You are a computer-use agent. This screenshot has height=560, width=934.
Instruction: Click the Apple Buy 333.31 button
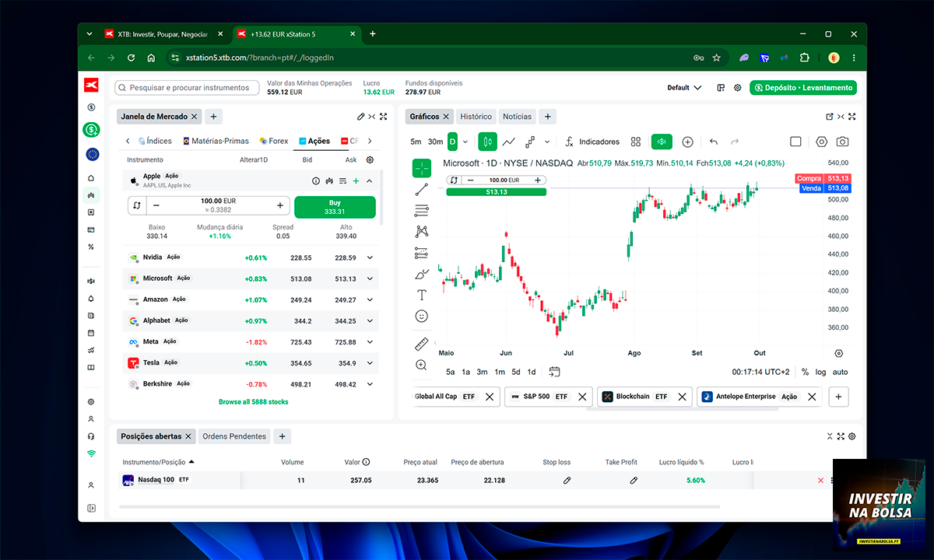tap(335, 206)
